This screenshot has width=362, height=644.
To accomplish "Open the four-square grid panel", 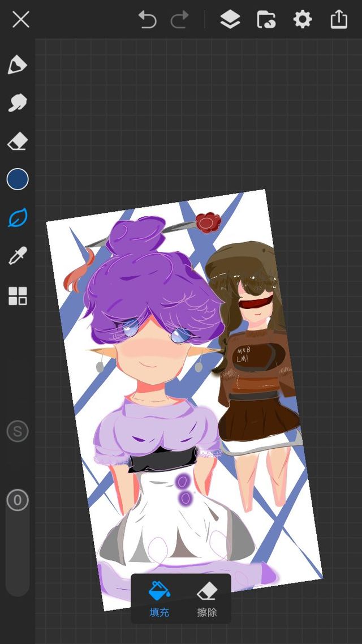I will [x=18, y=295].
